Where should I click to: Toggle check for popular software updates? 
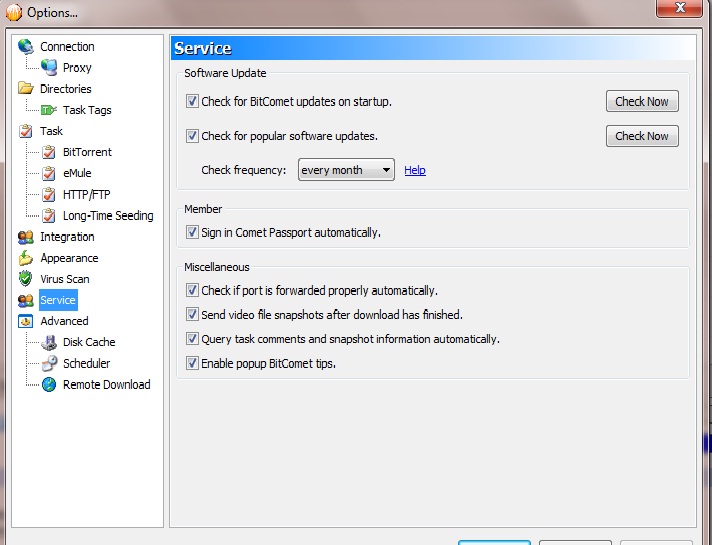click(x=192, y=136)
